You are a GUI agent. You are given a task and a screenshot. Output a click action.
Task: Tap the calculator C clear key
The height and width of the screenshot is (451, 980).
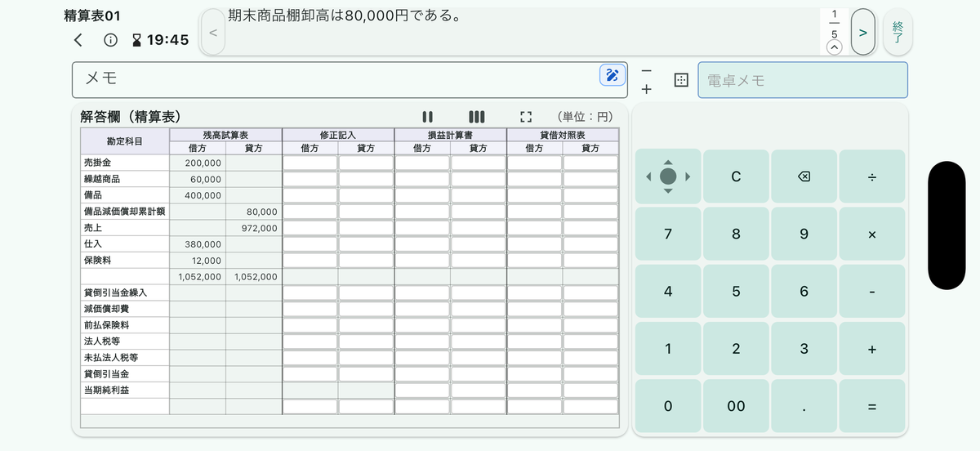coord(736,176)
